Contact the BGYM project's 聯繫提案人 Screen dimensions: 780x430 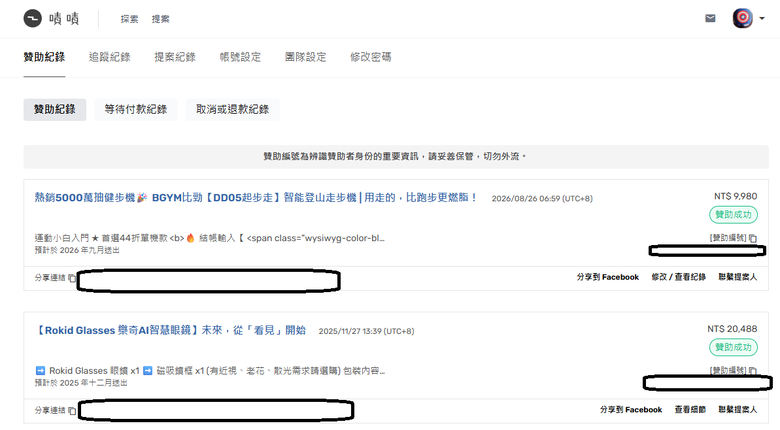[738, 277]
